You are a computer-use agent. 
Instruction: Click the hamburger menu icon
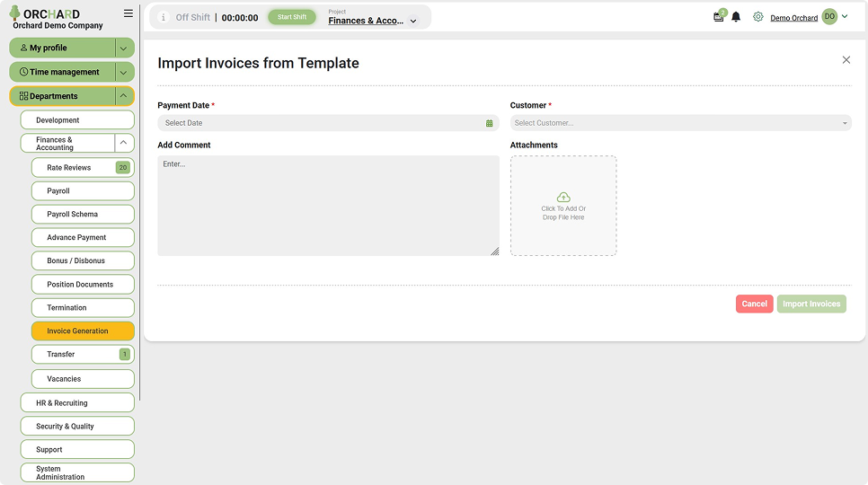point(128,13)
